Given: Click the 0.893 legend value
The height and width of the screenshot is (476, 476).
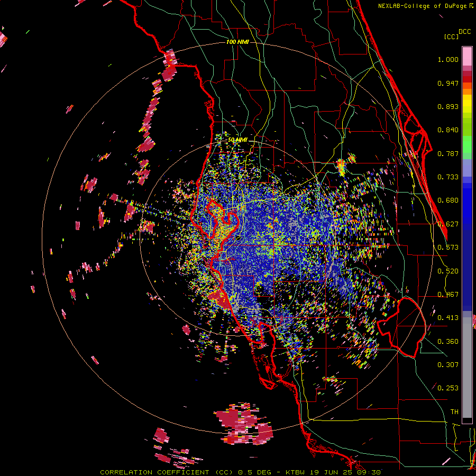Looking at the screenshot, I should click(x=448, y=106).
